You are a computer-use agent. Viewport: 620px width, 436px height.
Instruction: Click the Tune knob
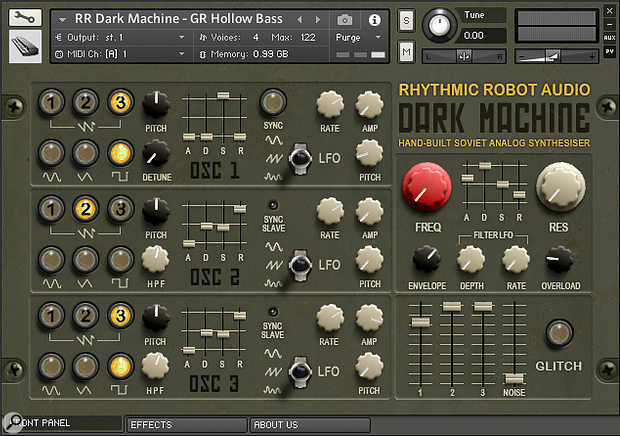[439, 25]
